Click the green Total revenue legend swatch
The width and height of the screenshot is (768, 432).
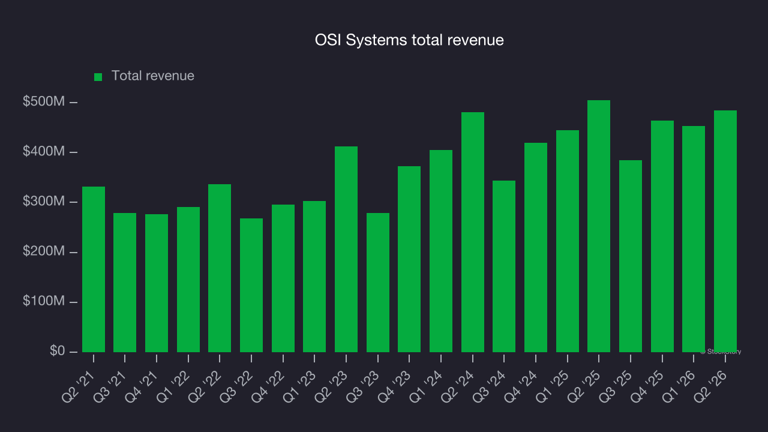point(98,77)
